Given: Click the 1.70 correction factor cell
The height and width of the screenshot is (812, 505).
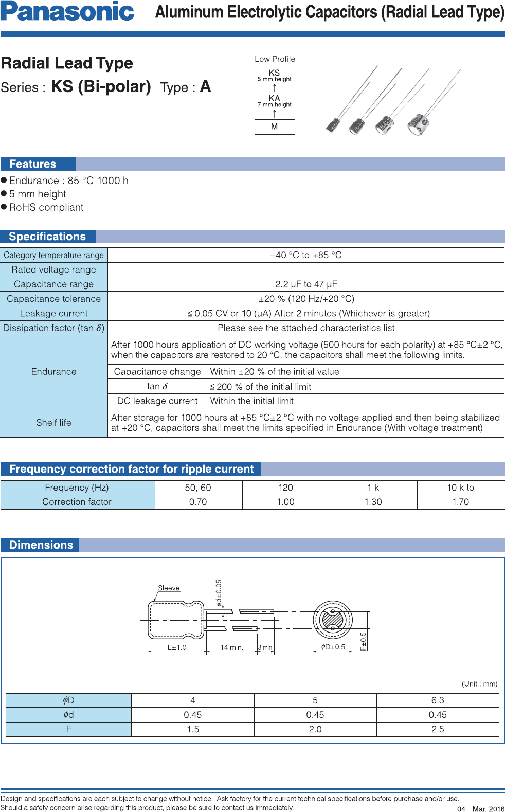Looking at the screenshot, I should [x=460, y=502].
